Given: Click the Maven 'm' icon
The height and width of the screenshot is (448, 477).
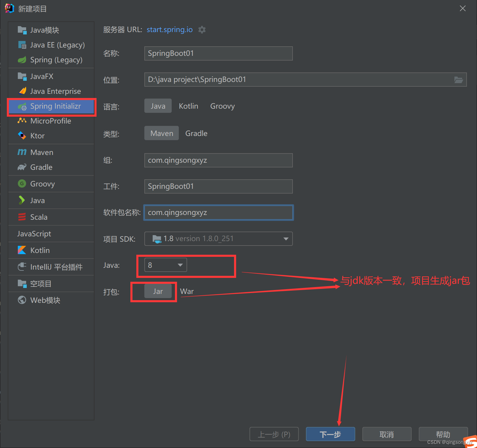Looking at the screenshot, I should 22,152.
